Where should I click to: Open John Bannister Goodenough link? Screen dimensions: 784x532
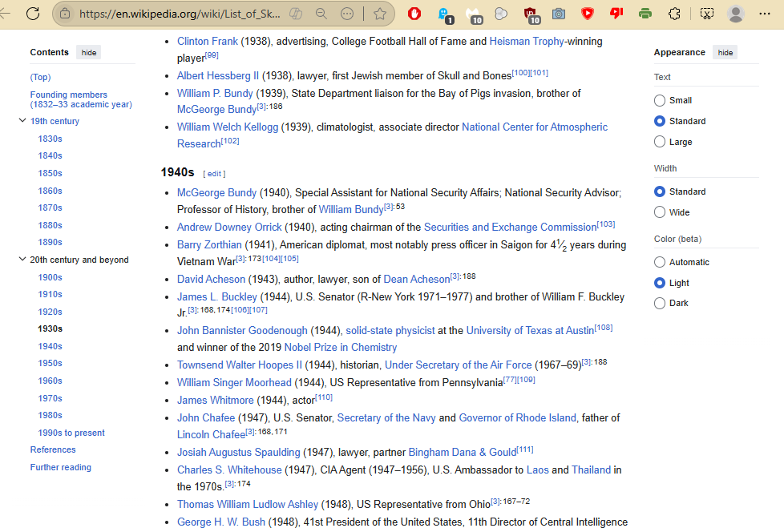[x=242, y=330]
